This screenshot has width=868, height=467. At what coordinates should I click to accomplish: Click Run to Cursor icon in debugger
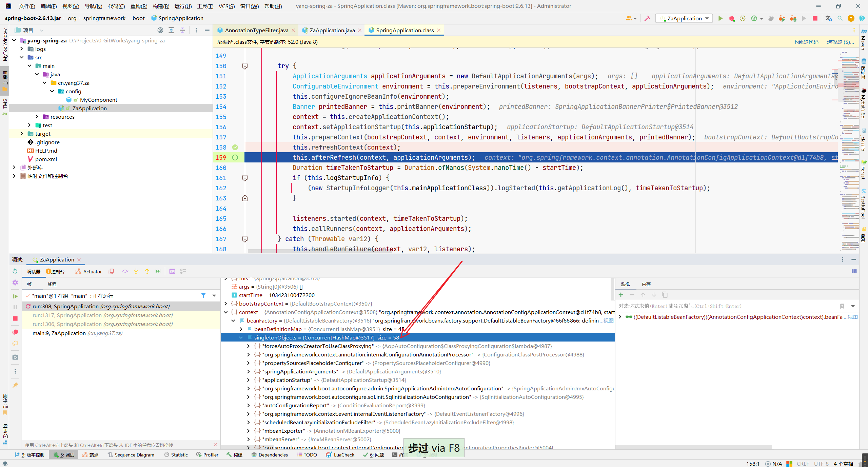tap(158, 271)
